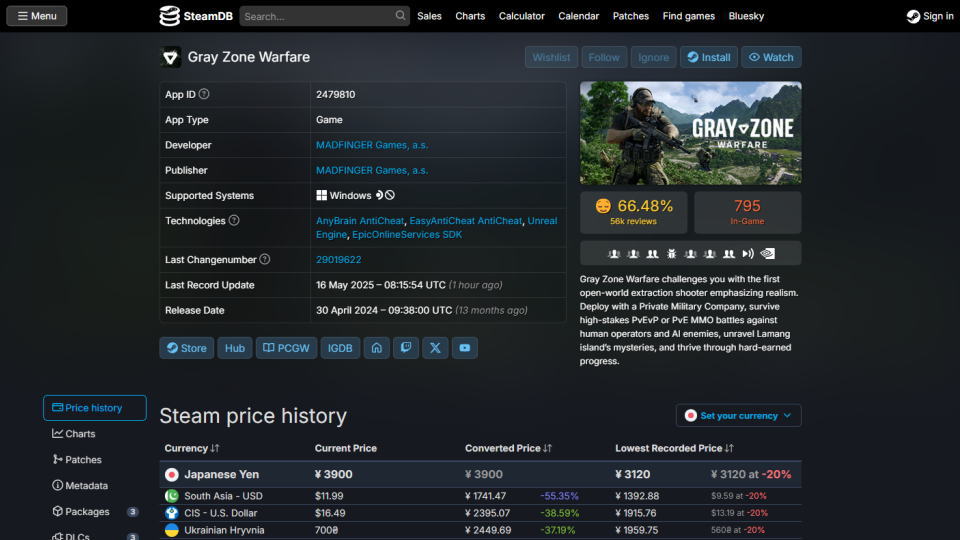Select the Charts sidebar tab
The image size is (960, 540).
[x=95, y=433]
